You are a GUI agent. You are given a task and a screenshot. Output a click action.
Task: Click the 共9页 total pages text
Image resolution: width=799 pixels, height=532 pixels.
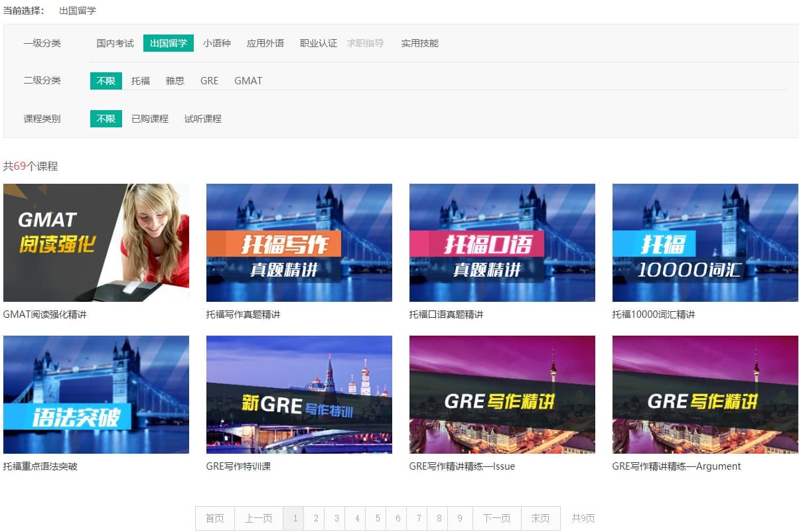point(583,519)
